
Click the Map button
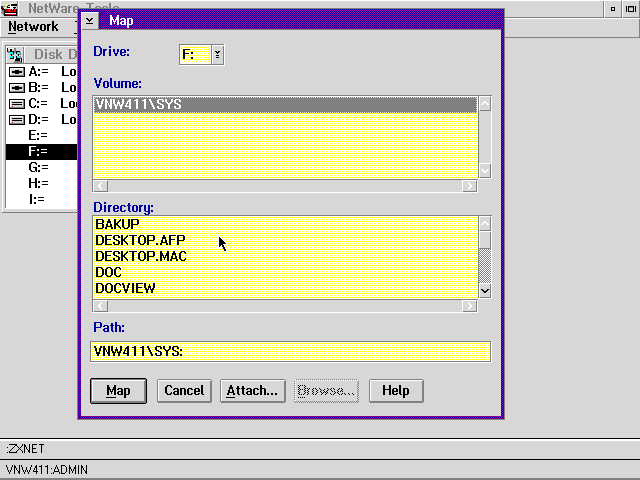click(x=118, y=391)
